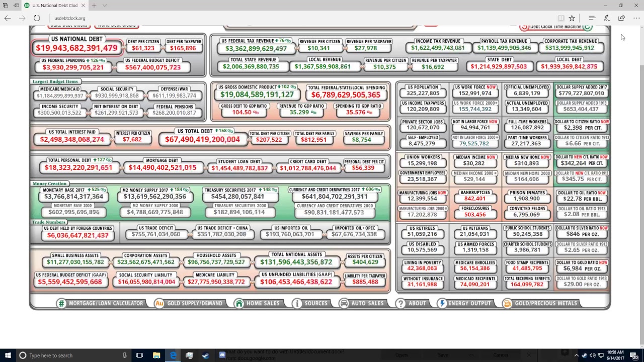Click the US Total Interest Paid amount
This screenshot has width=644, height=362.
coord(72,139)
